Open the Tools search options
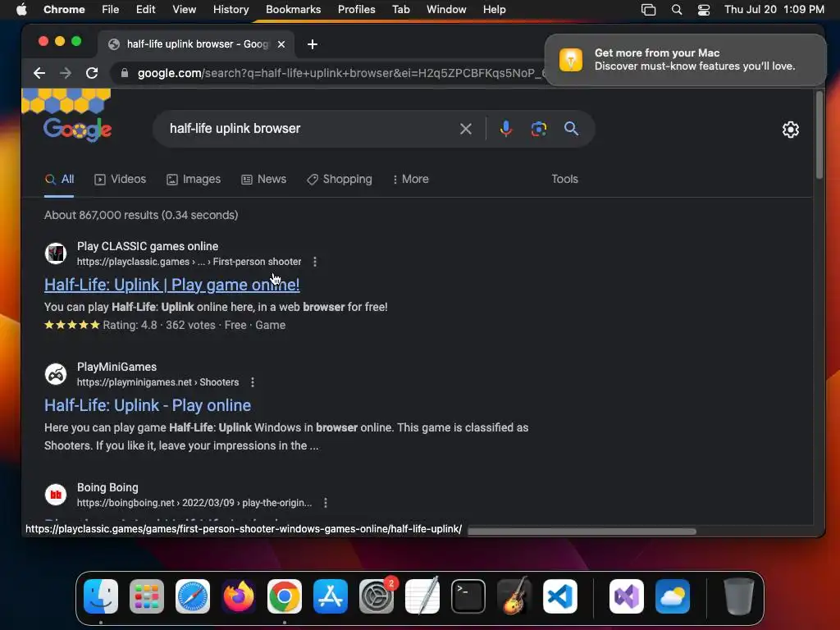The width and height of the screenshot is (840, 630). click(564, 179)
